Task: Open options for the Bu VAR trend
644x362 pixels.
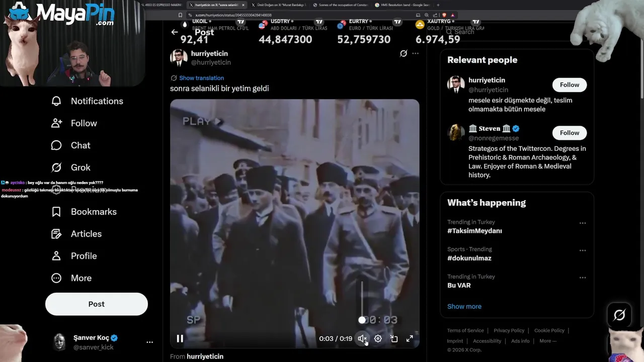Action: coord(583,278)
